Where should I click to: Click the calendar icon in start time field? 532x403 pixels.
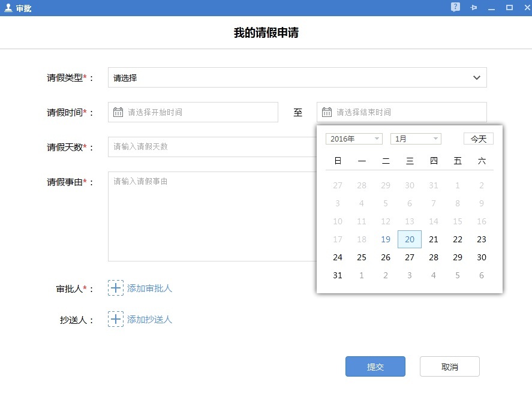[x=118, y=112]
